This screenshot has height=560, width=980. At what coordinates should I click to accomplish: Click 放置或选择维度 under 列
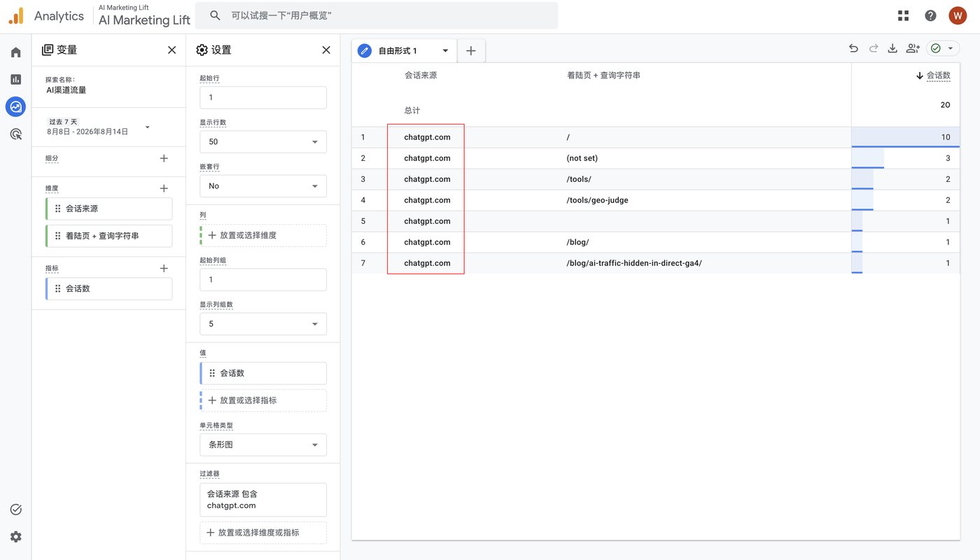coord(263,235)
